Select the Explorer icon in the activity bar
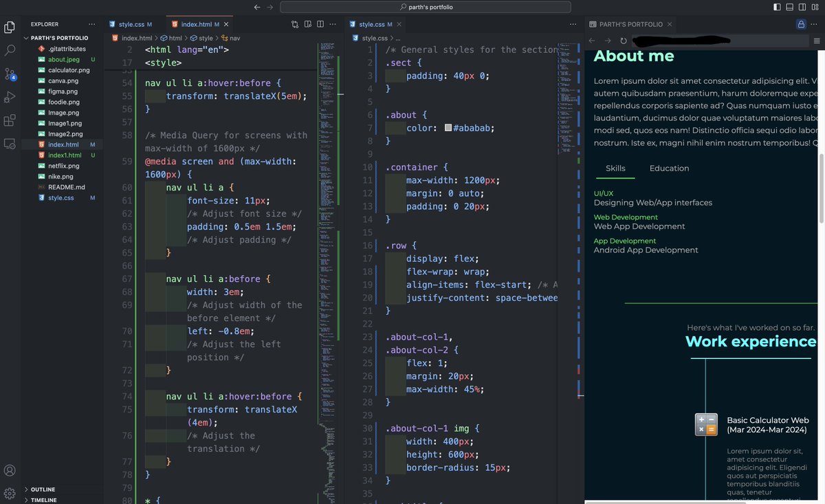 tap(10, 26)
